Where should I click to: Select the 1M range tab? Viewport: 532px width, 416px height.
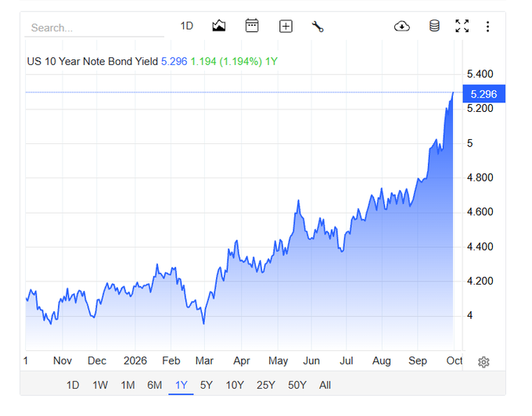[128, 386]
